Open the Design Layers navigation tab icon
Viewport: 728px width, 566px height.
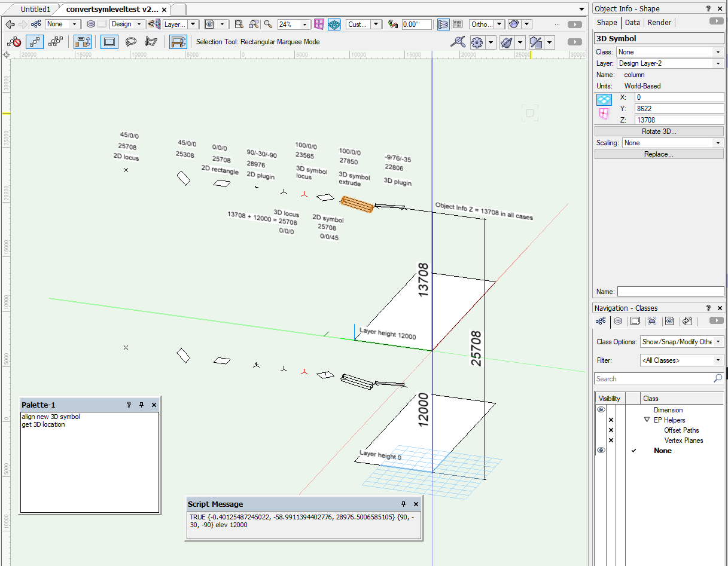[618, 321]
